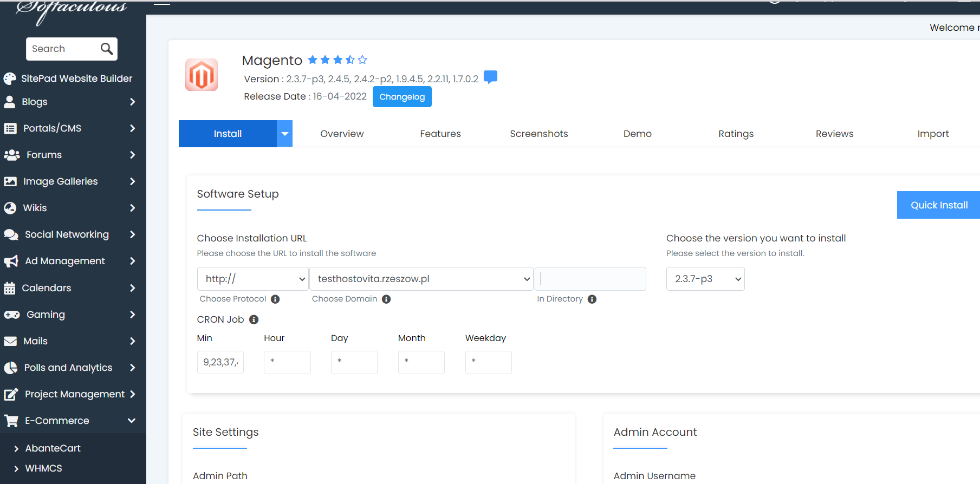Click the CRON Month field
This screenshot has height=484, width=980.
point(421,362)
